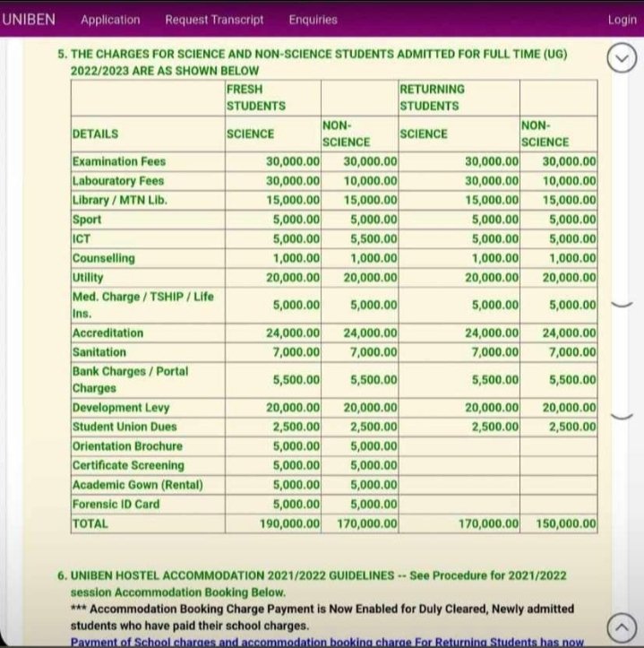Image resolution: width=644 pixels, height=648 pixels.
Task: Select the 'Development Levy' row label
Action: pos(121,408)
